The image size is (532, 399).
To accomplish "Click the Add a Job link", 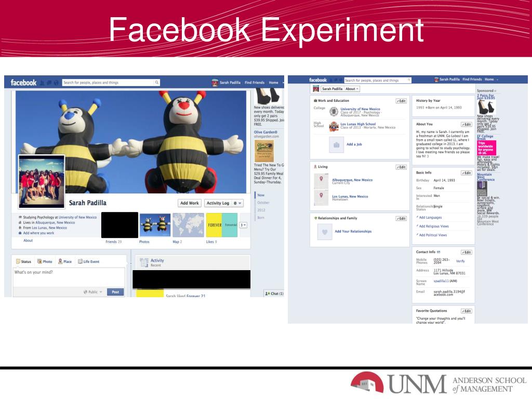I will coord(354,144).
